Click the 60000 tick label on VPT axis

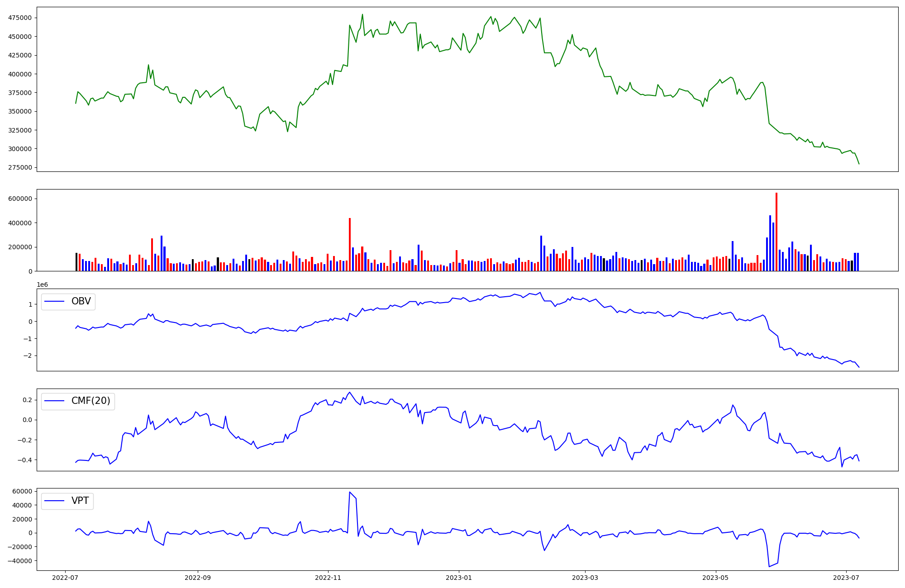(x=21, y=491)
